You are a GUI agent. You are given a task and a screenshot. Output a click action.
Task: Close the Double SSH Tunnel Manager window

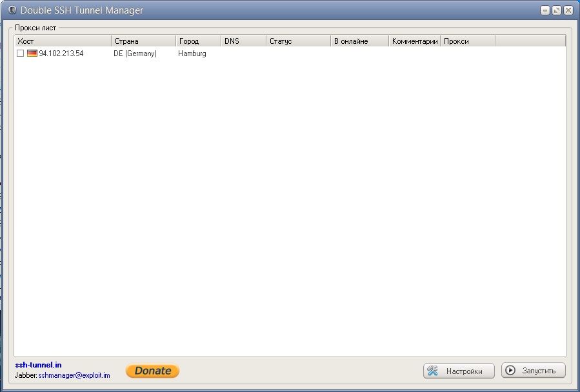coord(568,10)
